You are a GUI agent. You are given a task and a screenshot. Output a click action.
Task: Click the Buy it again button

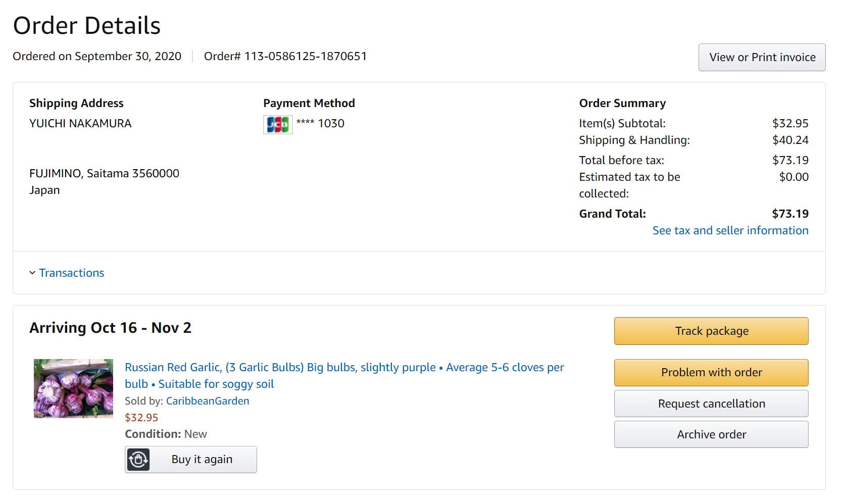pyautogui.click(x=191, y=460)
